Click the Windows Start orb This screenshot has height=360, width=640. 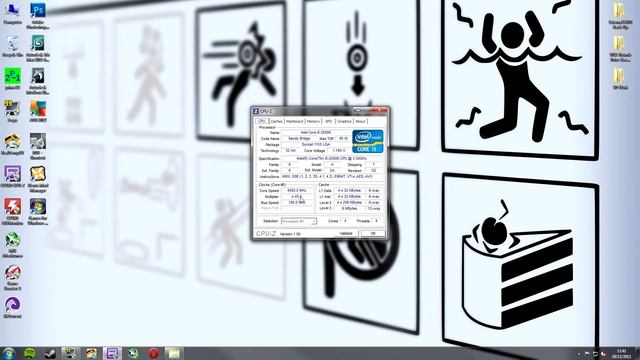pos(9,353)
